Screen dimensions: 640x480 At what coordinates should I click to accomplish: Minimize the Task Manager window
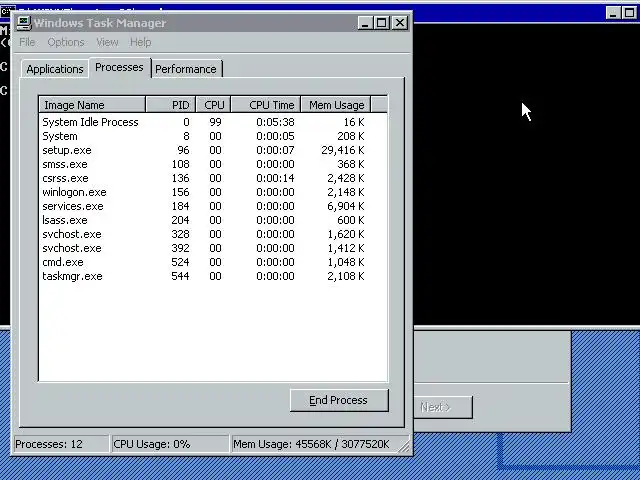(x=365, y=22)
